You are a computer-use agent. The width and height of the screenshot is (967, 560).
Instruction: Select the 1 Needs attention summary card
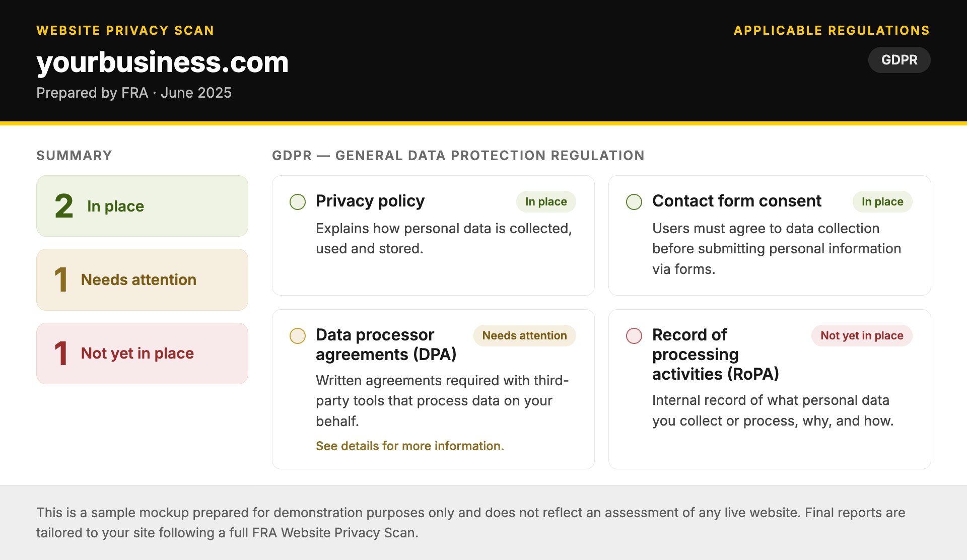click(x=142, y=279)
